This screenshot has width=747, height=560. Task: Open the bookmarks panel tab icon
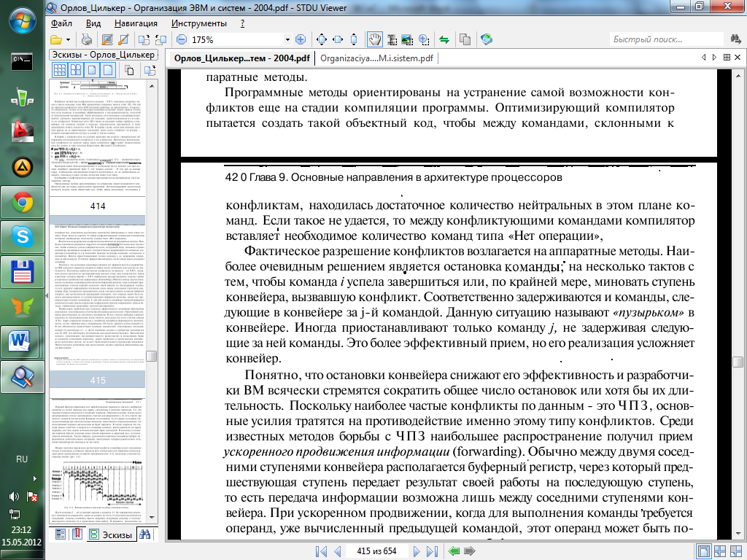(x=77, y=534)
